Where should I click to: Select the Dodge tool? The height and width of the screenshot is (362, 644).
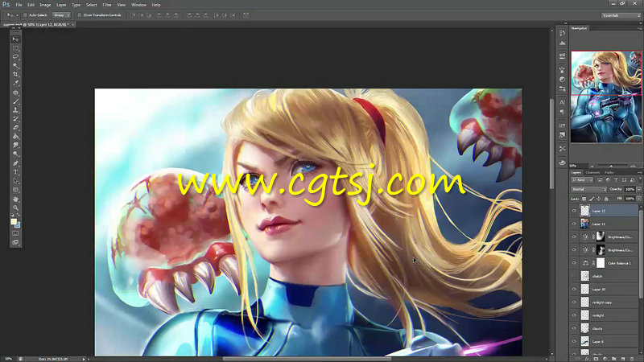click(x=15, y=154)
